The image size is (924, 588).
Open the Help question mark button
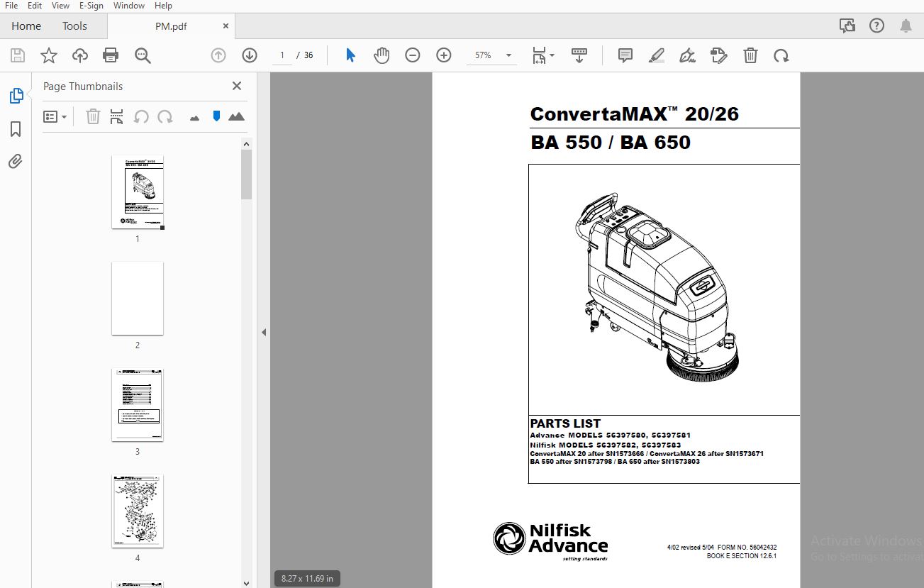[x=876, y=26]
